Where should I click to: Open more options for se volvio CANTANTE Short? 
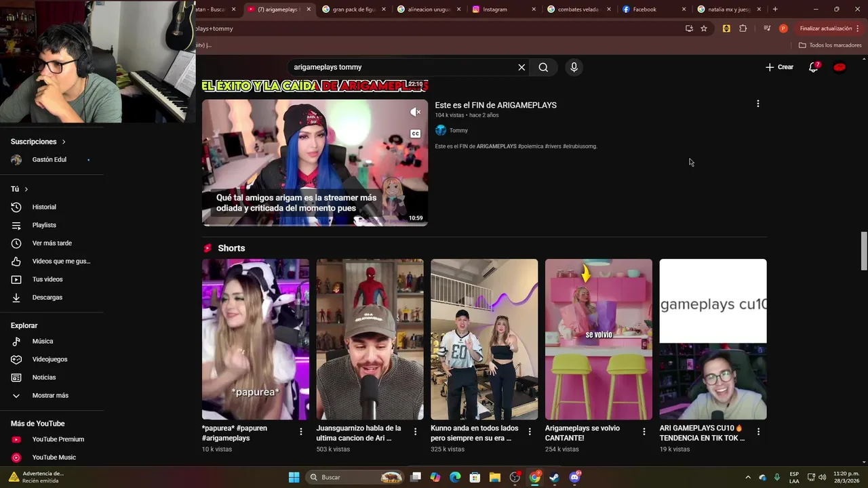(644, 431)
